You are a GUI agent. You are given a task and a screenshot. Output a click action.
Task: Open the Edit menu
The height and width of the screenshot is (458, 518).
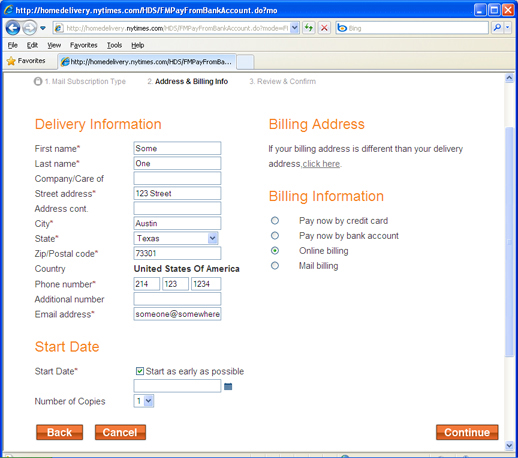click(32, 45)
